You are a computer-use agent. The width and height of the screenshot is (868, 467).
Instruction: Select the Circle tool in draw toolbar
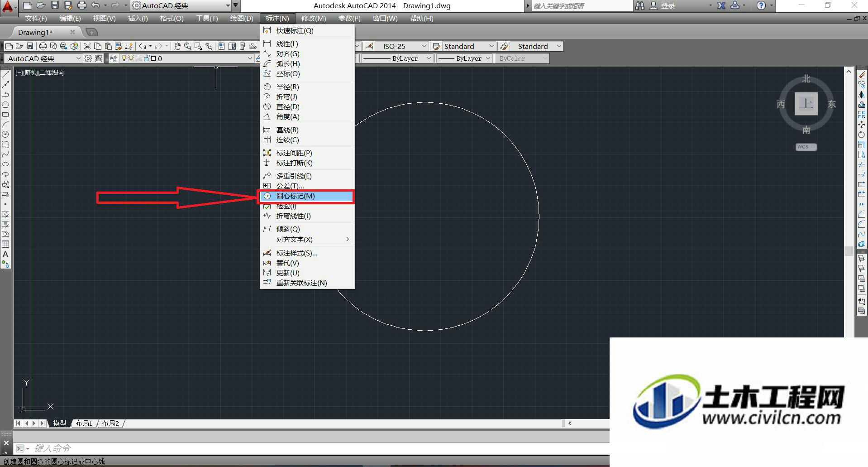[5, 134]
